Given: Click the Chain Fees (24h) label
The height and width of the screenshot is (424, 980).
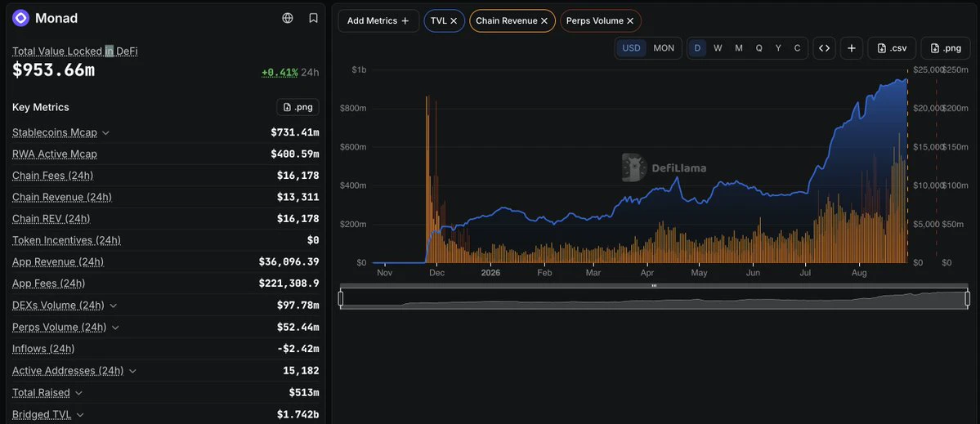Looking at the screenshot, I should 52,176.
